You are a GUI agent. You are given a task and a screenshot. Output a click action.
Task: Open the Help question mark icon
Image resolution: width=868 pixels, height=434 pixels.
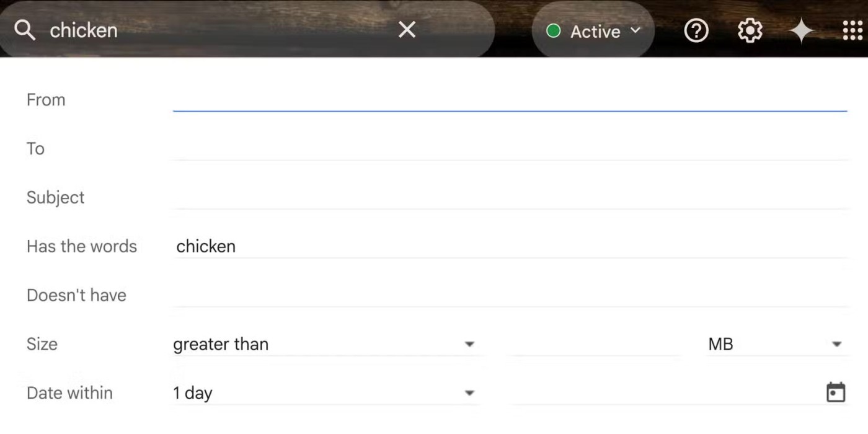(696, 30)
